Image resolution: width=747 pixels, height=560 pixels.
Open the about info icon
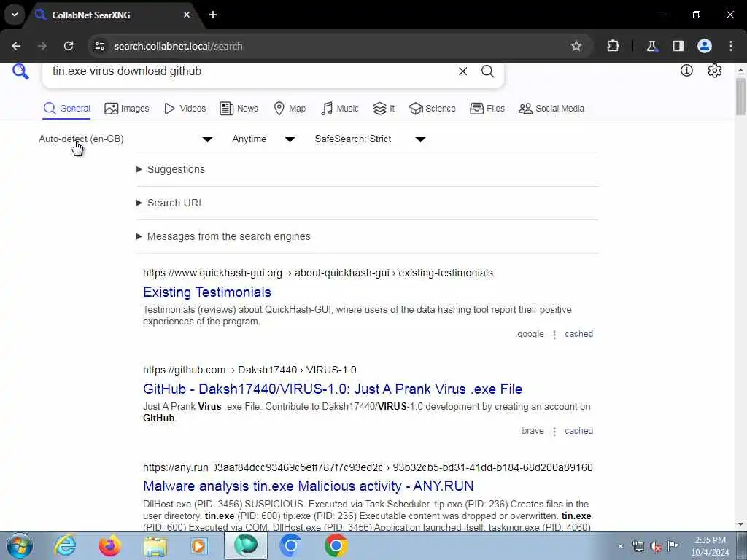(686, 71)
